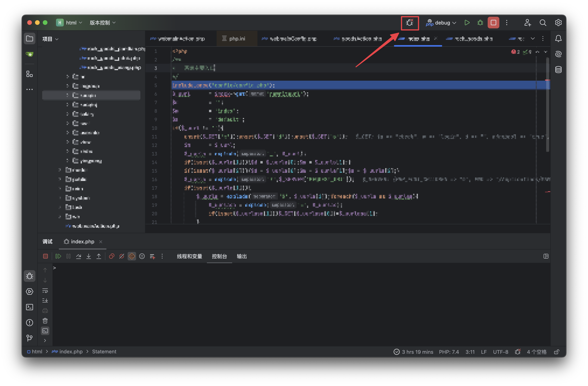Step over the current line
Screen dimensions: 588x386
click(x=79, y=256)
